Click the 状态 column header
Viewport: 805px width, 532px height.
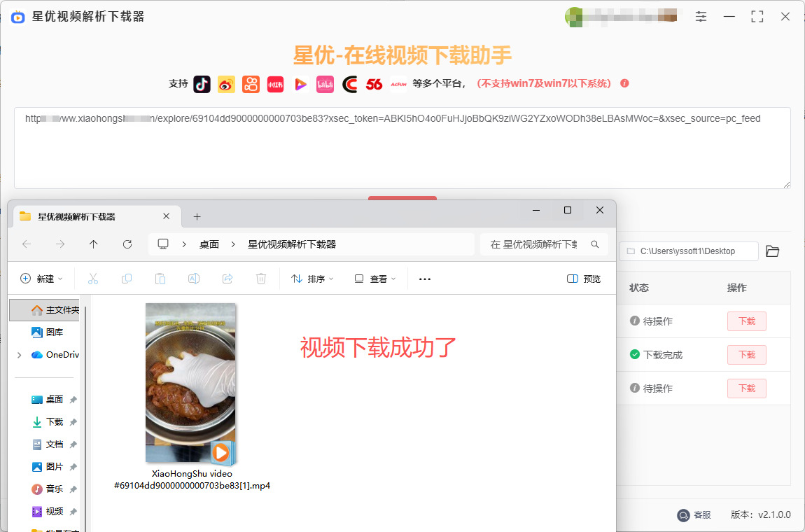639,288
